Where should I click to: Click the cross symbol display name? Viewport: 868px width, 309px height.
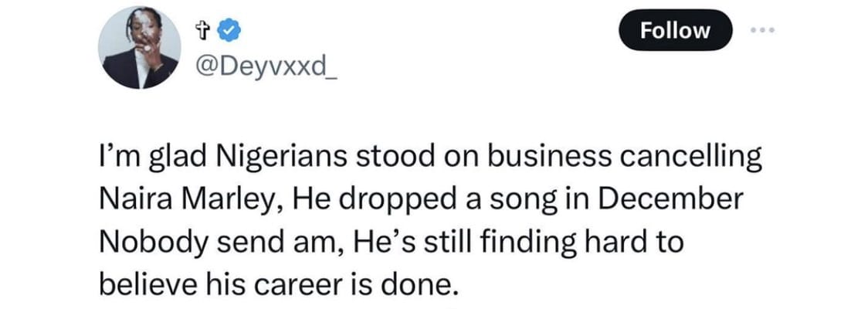click(x=204, y=32)
